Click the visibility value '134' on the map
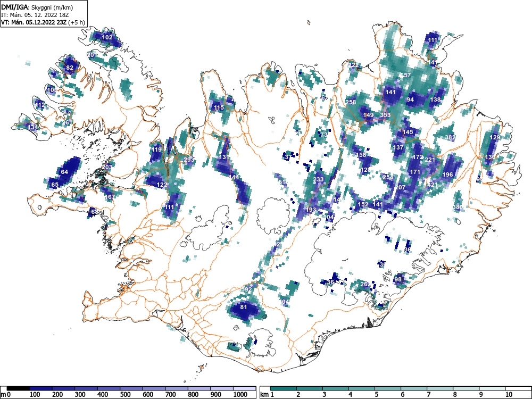 click(32, 128)
